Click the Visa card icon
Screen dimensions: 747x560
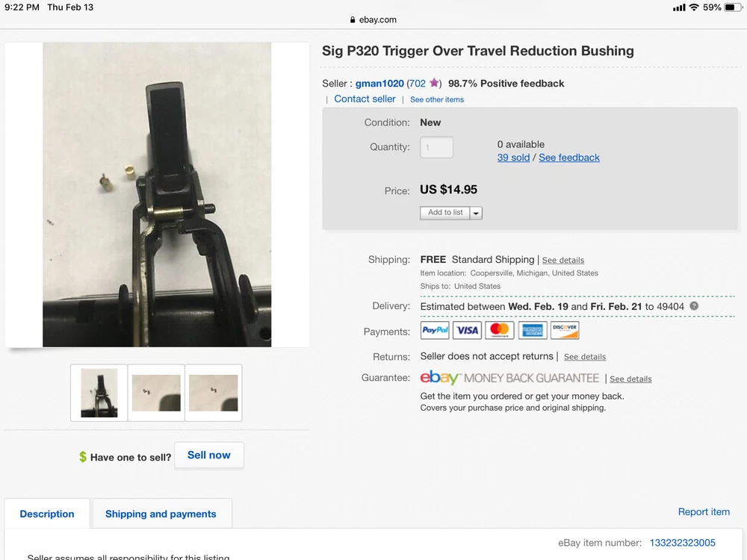[467, 330]
